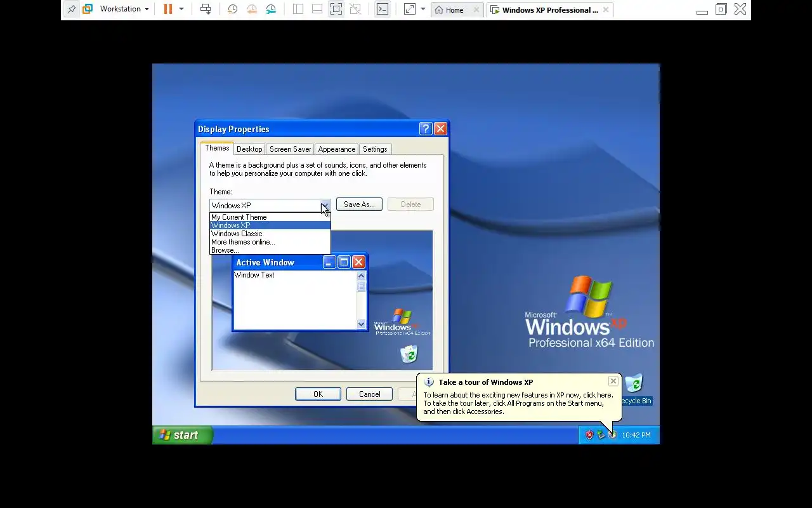Click the take snapshot clock icon
Screen dimensions: 812x508
point(233,10)
